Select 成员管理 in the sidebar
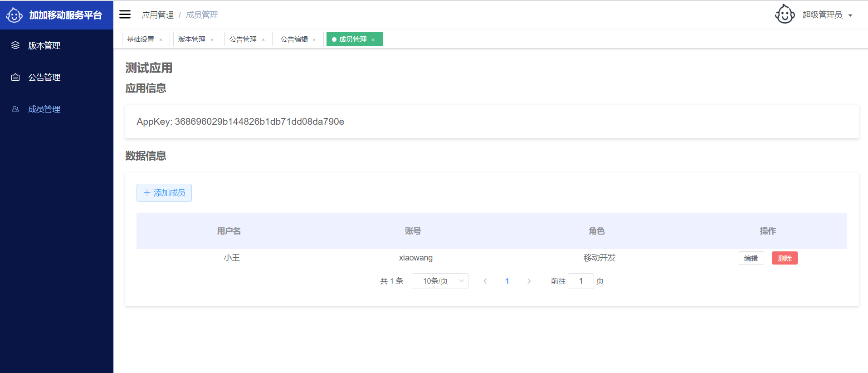 pyautogui.click(x=44, y=109)
